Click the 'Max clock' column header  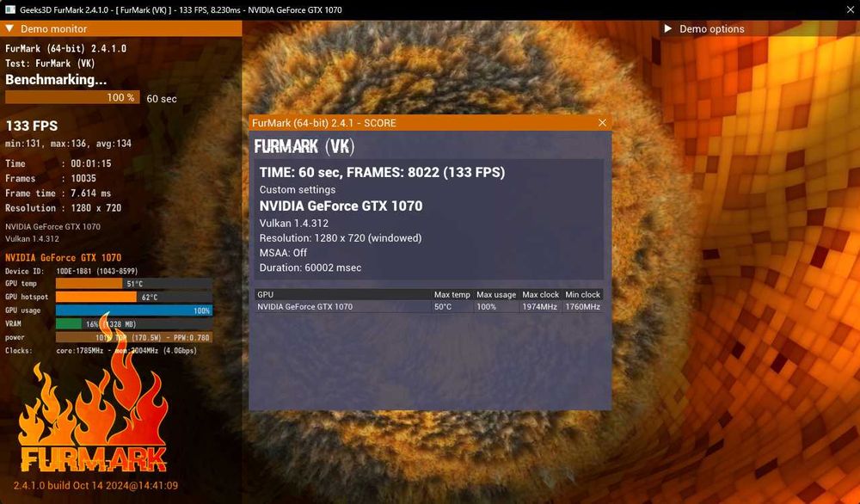(x=540, y=294)
